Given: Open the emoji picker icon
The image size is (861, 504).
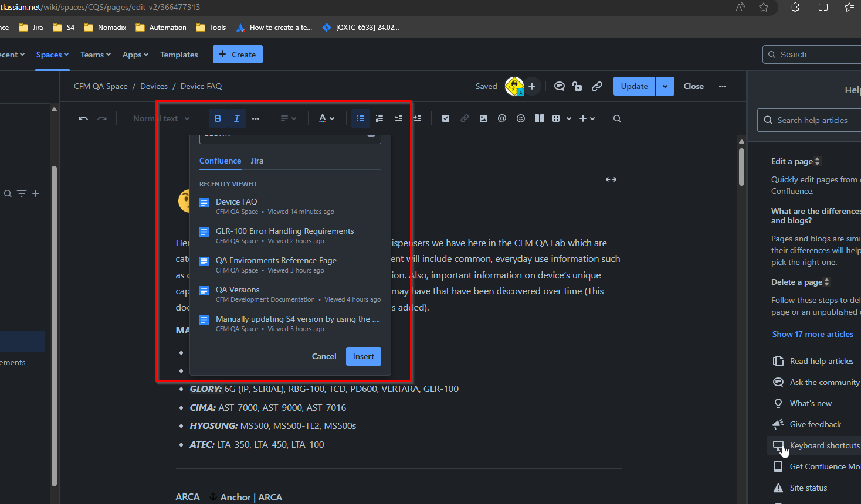Looking at the screenshot, I should pyautogui.click(x=520, y=118).
